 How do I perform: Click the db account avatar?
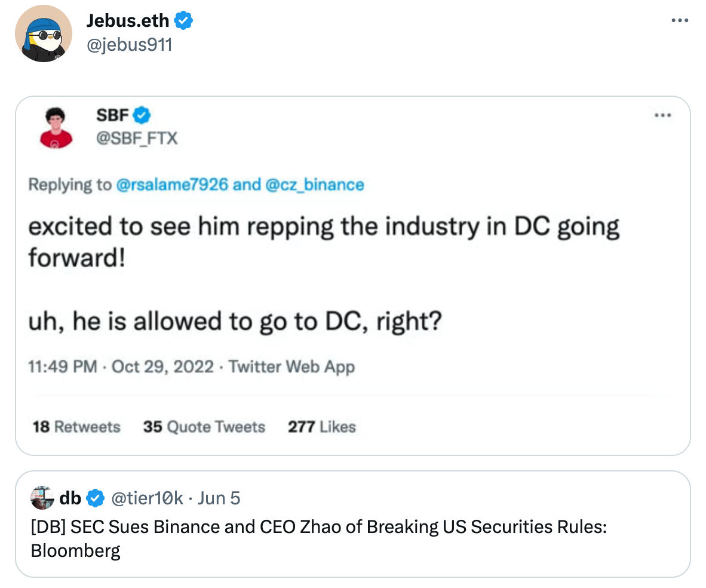point(42,497)
